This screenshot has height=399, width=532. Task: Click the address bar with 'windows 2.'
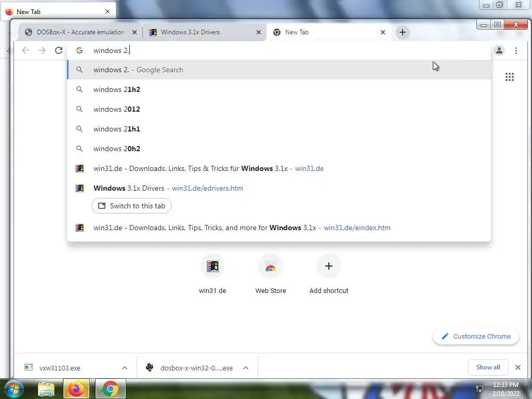click(278, 50)
